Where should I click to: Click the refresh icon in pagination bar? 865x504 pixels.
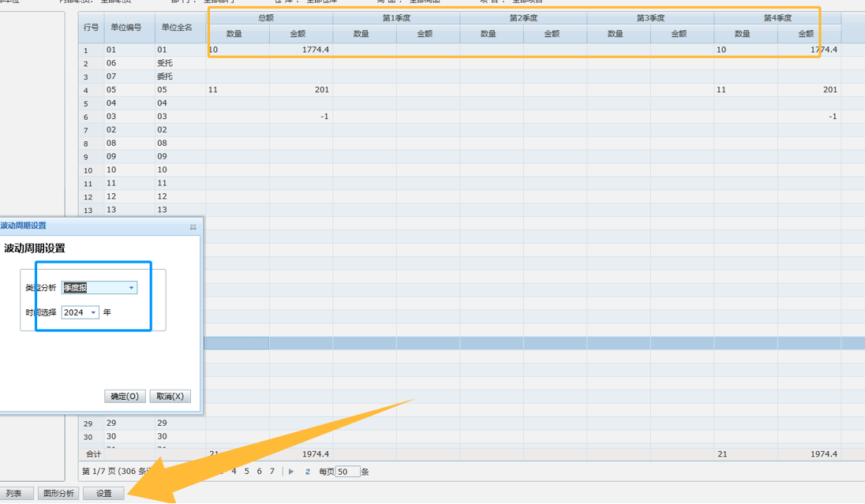[x=308, y=472]
